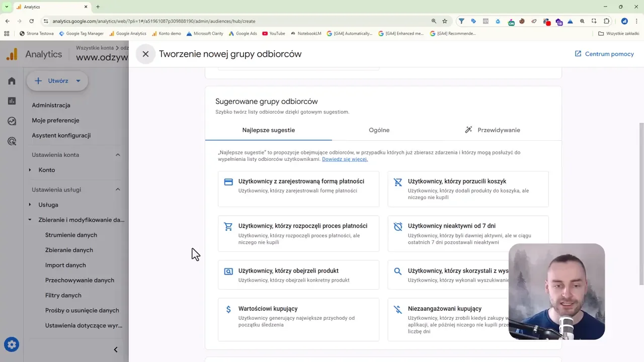
Task: Click the search magnifier icon in suggestions
Action: click(398, 271)
